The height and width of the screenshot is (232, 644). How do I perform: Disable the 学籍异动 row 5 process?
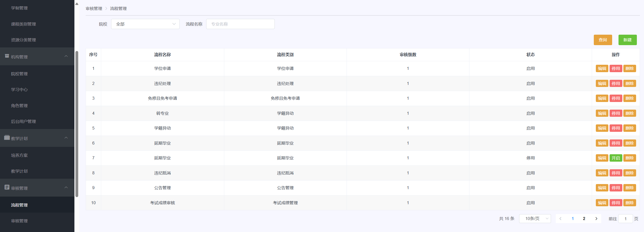click(616, 128)
